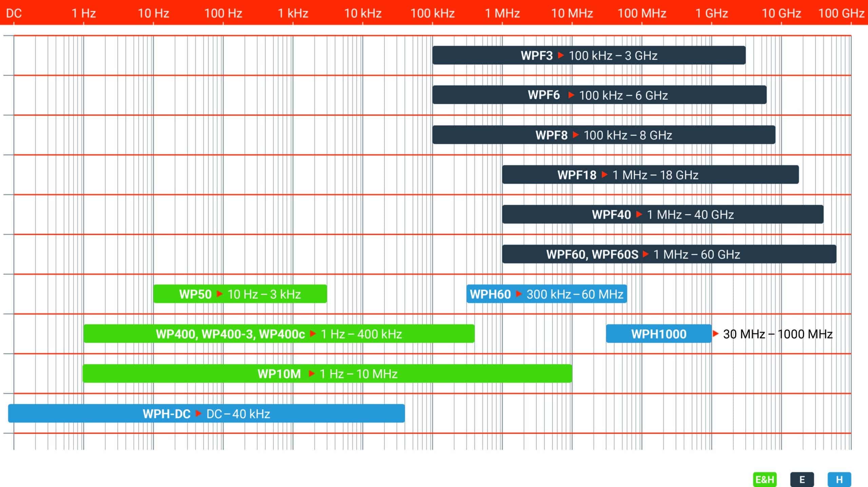Select the blue WPH1000 bar
The width and height of the screenshot is (868, 487).
[659, 334]
